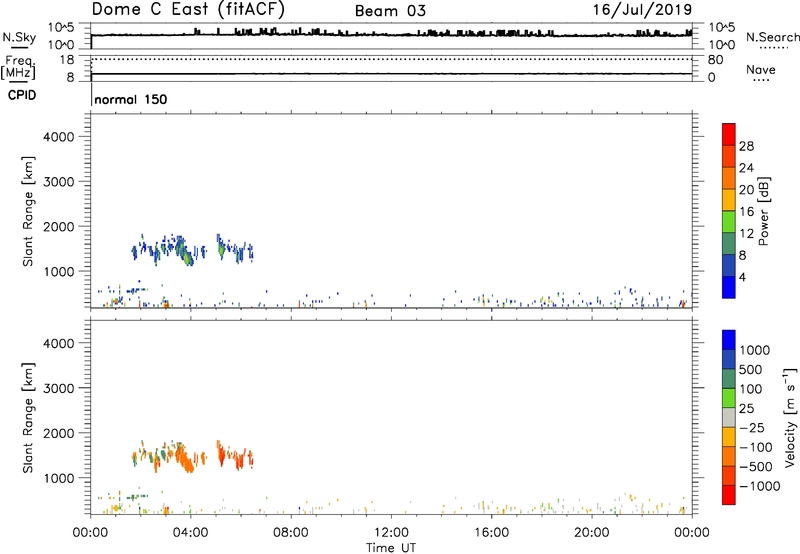Select the "-100" tick on the velocity colorbar

756,447
